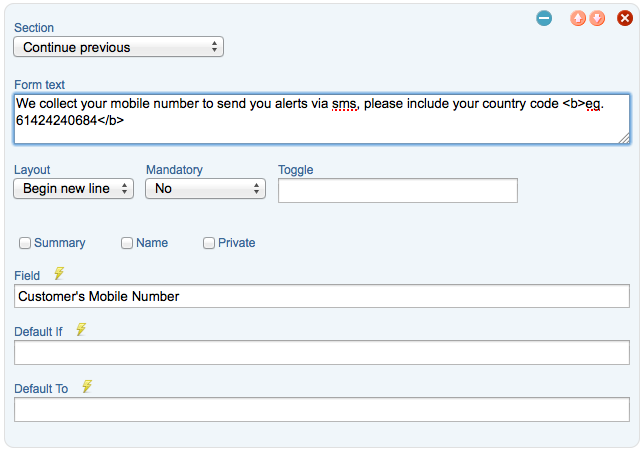Screen dimensions: 643x452
Task: Click the empty Default If input
Action: pos(322,352)
